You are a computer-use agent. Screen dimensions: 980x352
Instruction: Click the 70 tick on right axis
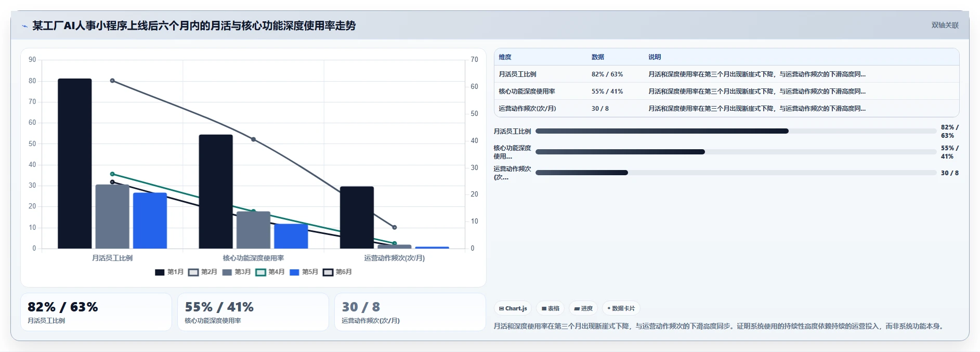coord(474,60)
